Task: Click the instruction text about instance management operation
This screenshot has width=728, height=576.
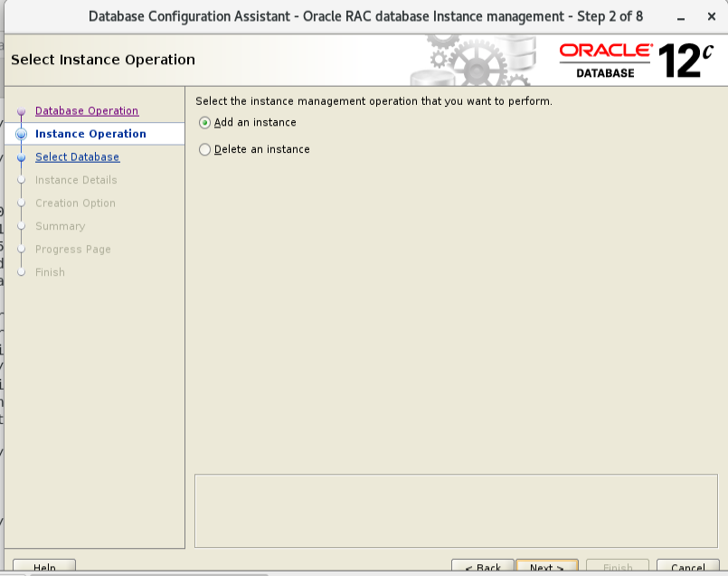Action: [373, 101]
